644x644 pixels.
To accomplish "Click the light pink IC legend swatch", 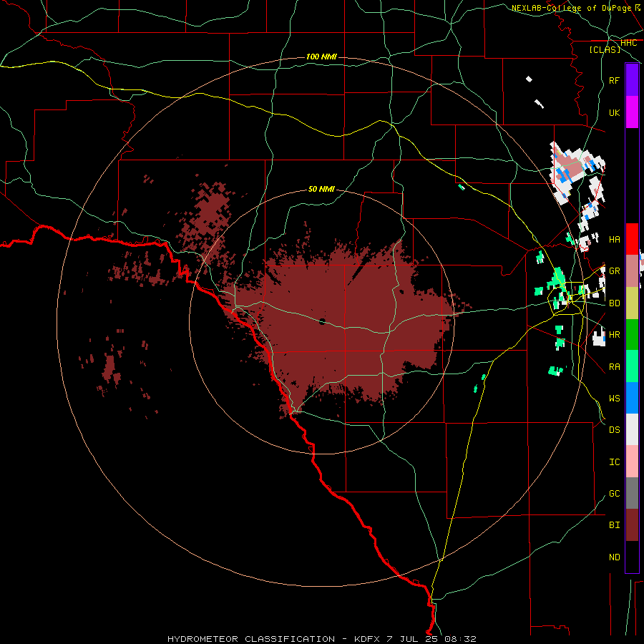I will tap(632, 462).
